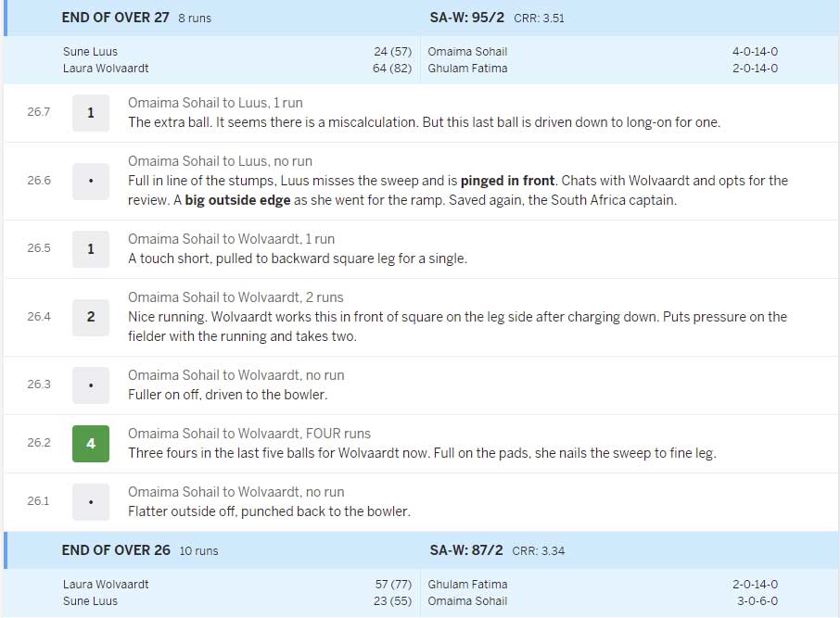
Task: Click the single-run badge for ball 26.5
Action: (90, 248)
